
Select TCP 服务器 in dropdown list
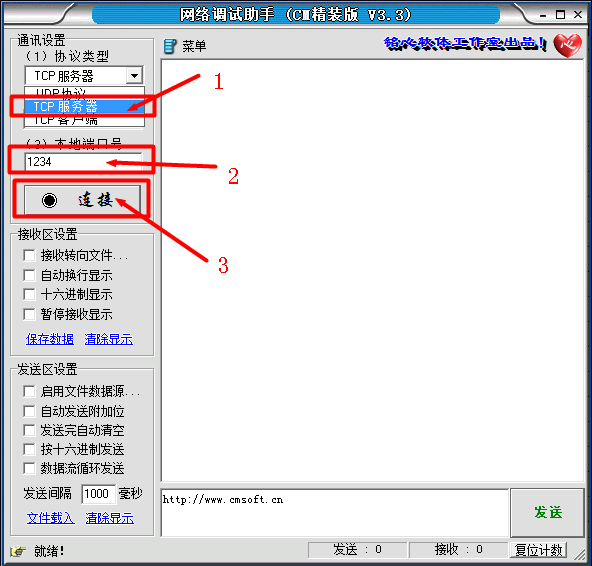[84, 106]
